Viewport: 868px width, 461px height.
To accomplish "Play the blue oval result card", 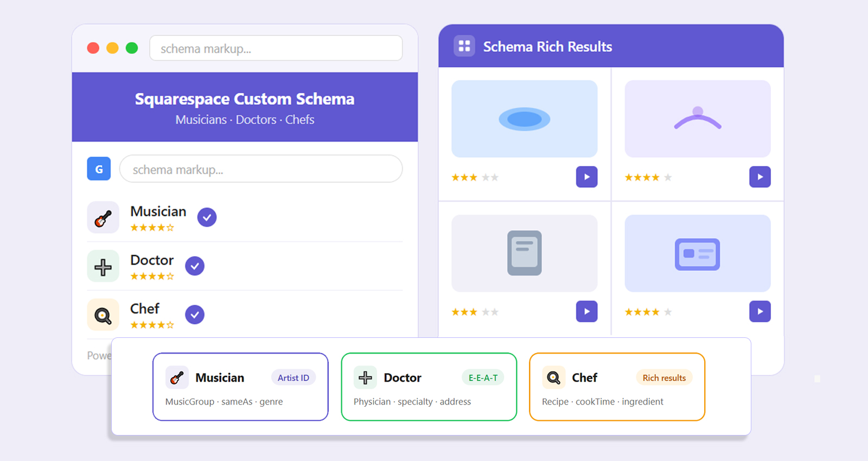I will pyautogui.click(x=586, y=177).
